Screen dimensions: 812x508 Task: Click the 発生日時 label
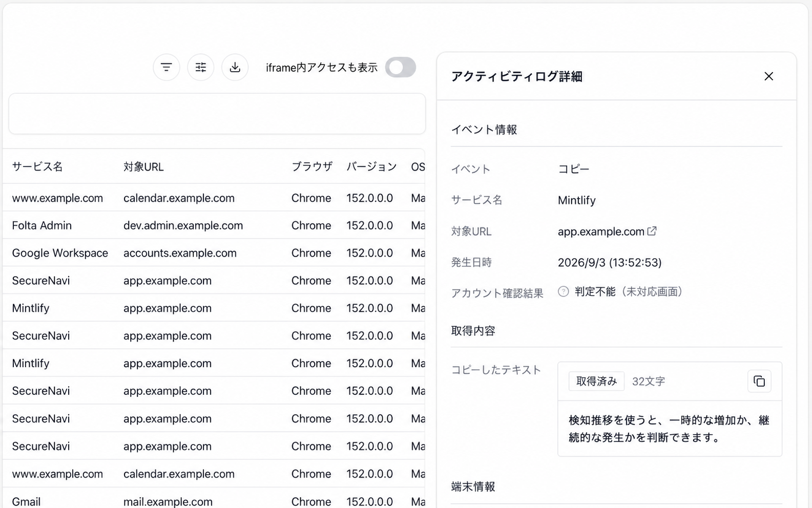click(471, 263)
